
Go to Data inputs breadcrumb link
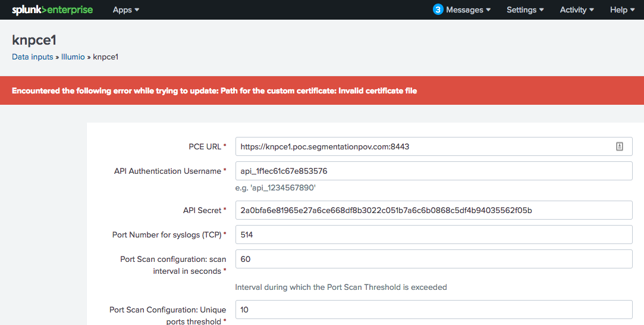pyautogui.click(x=33, y=57)
